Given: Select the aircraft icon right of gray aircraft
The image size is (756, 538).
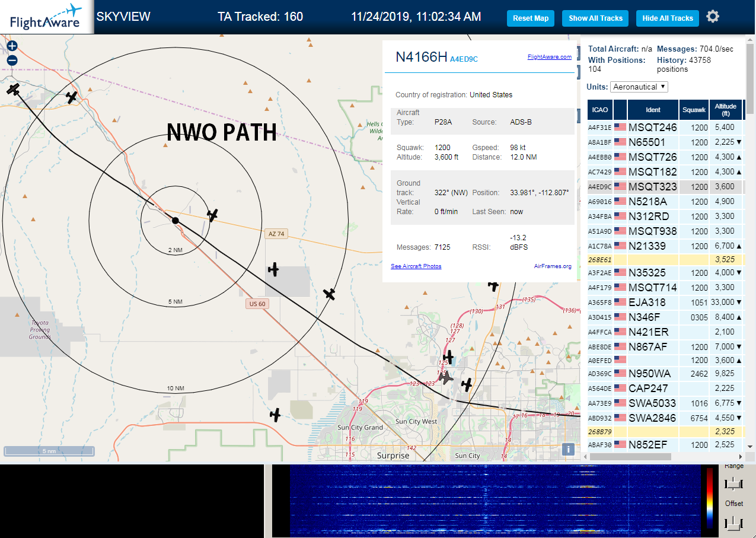Looking at the screenshot, I should pos(467,385).
